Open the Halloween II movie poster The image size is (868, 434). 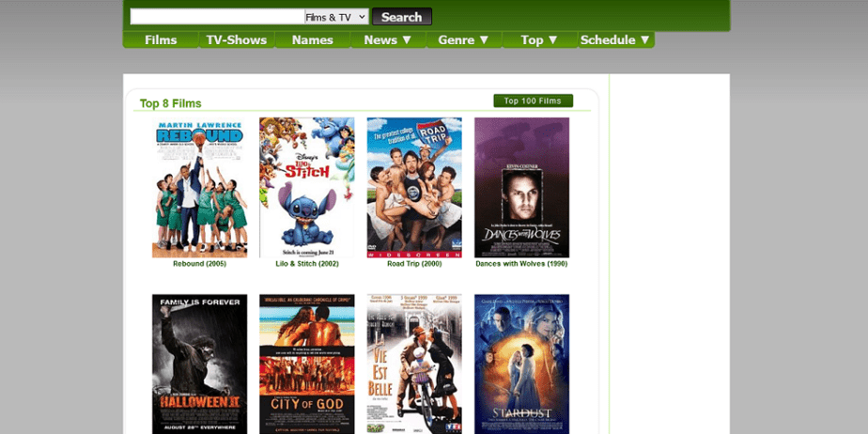click(x=200, y=364)
